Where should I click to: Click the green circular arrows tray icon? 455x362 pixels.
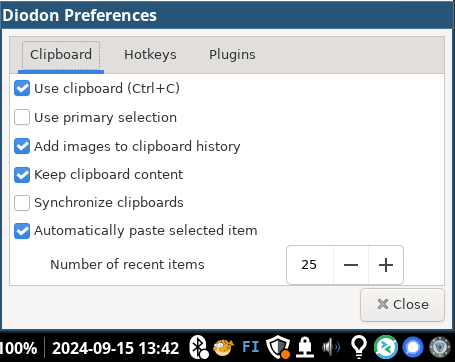[x=386, y=347]
